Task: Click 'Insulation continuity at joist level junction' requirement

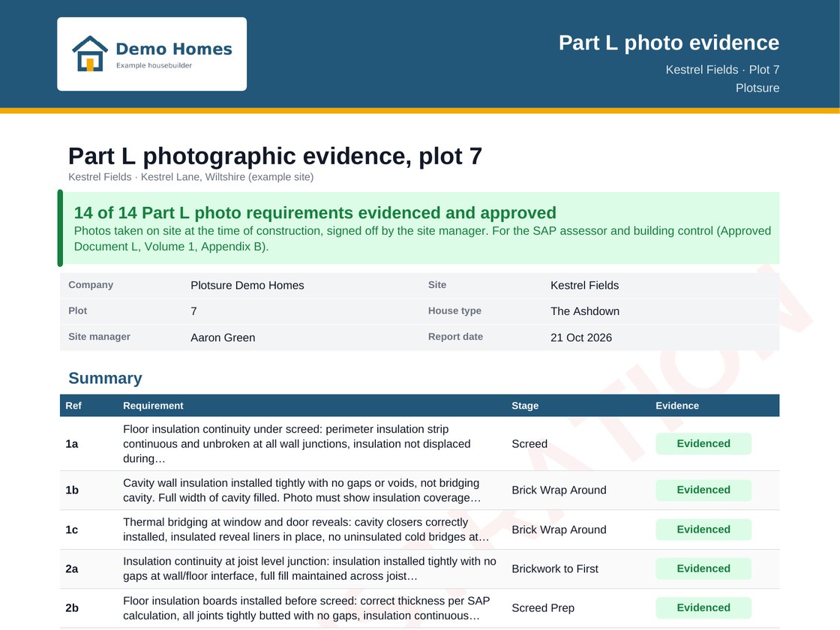Action: [310, 568]
